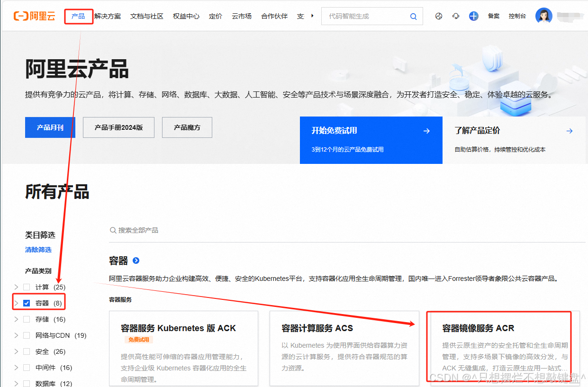Expand the 数据库 category chevron
Image resolution: width=588 pixels, height=387 pixels.
pos(16,384)
